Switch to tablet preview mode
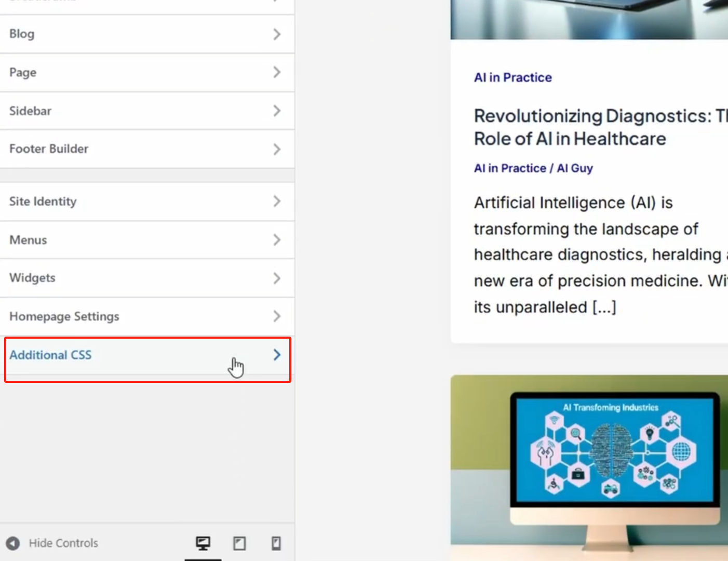Viewport: 728px width, 561px height. tap(239, 543)
